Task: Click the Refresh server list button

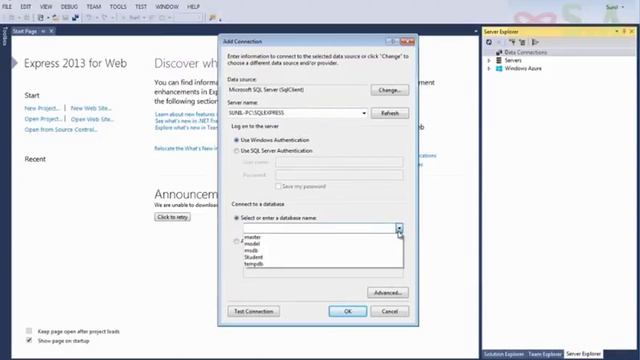Action: (x=389, y=113)
